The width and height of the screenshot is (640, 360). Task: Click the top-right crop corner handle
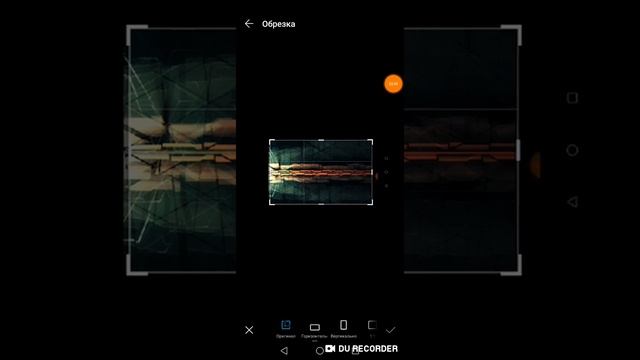tap(371, 142)
